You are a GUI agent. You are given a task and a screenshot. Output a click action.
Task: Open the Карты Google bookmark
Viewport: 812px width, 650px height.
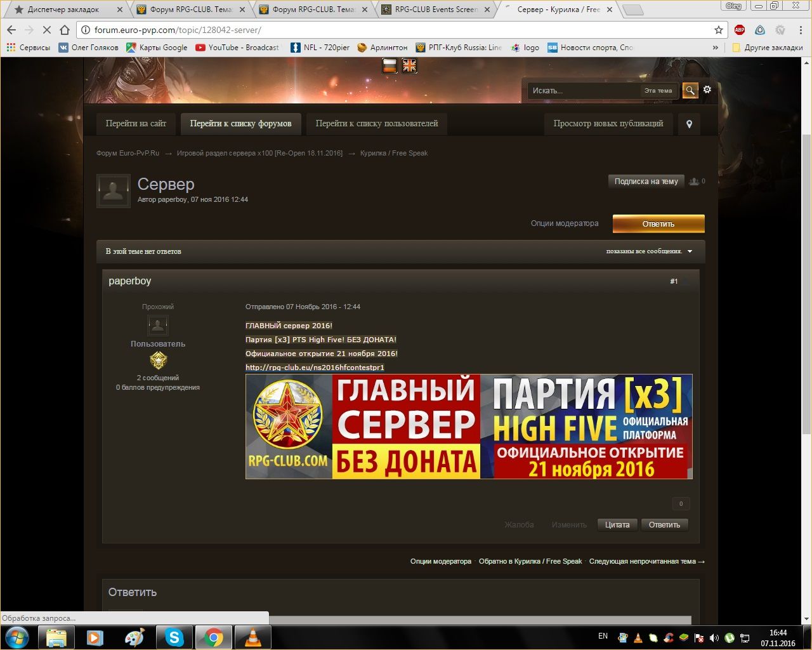coord(157,48)
